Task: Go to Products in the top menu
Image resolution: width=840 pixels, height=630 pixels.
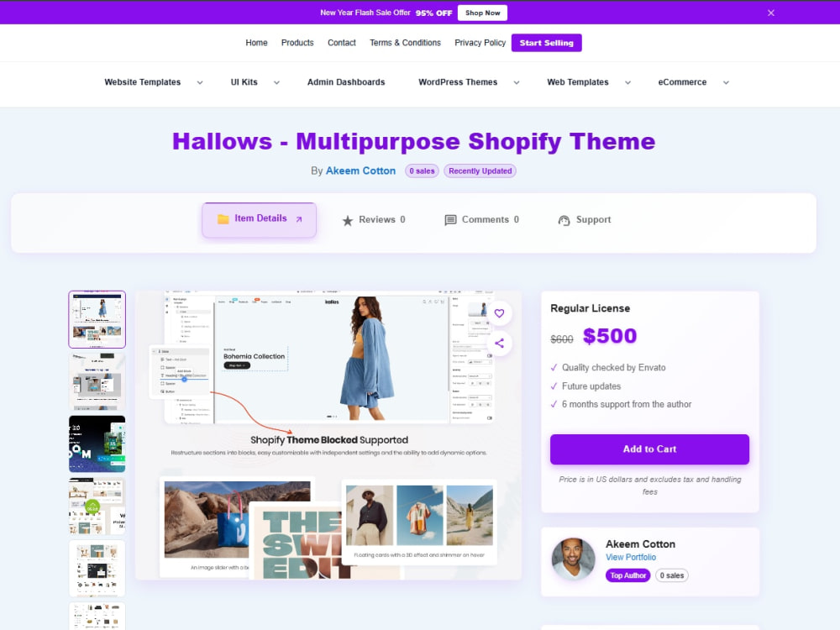Action: point(297,43)
